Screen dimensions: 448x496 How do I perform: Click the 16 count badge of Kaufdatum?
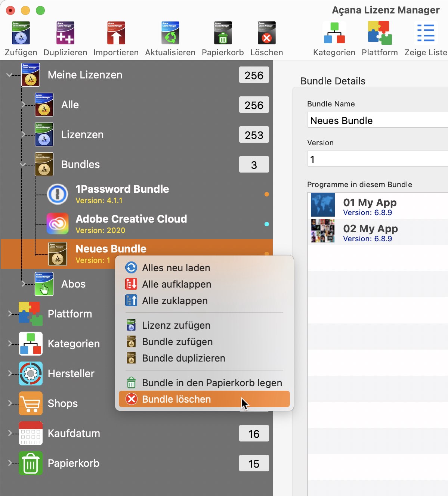tap(254, 434)
